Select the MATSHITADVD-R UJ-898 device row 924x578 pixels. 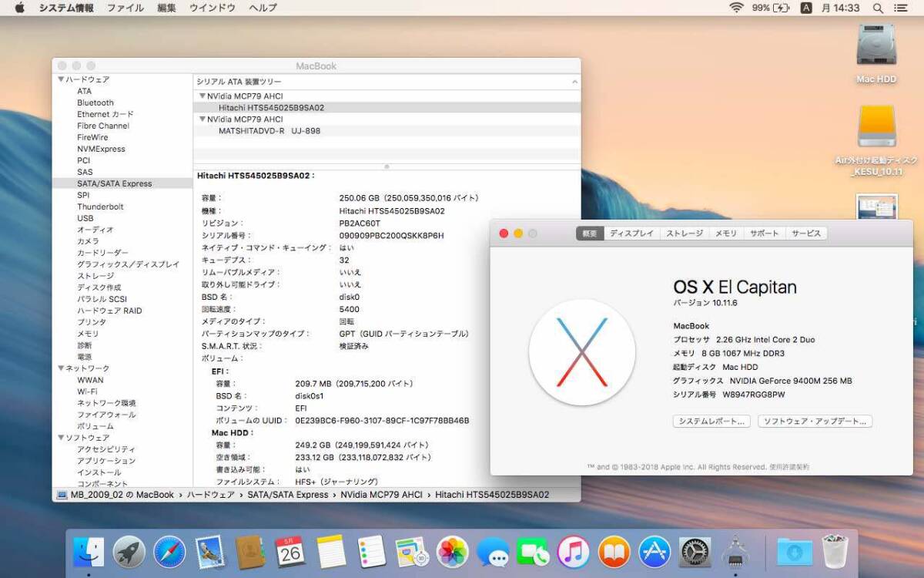[x=269, y=131]
